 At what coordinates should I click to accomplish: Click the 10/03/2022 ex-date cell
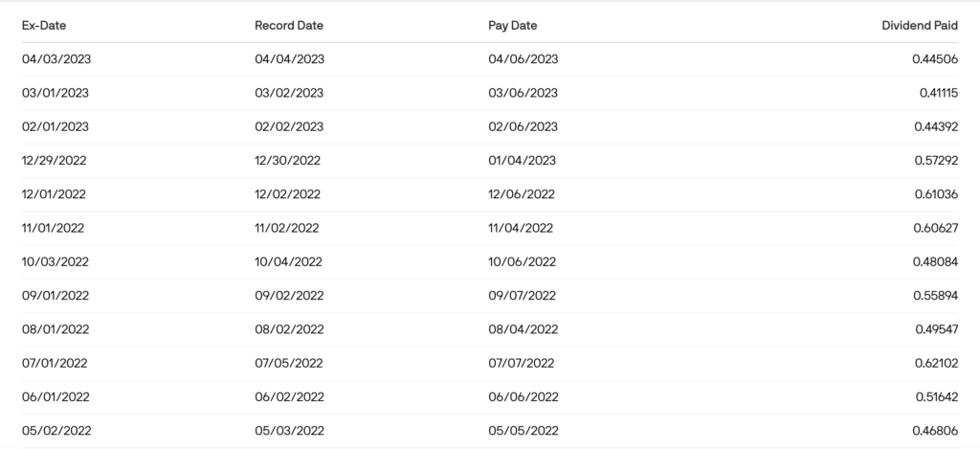click(x=56, y=261)
